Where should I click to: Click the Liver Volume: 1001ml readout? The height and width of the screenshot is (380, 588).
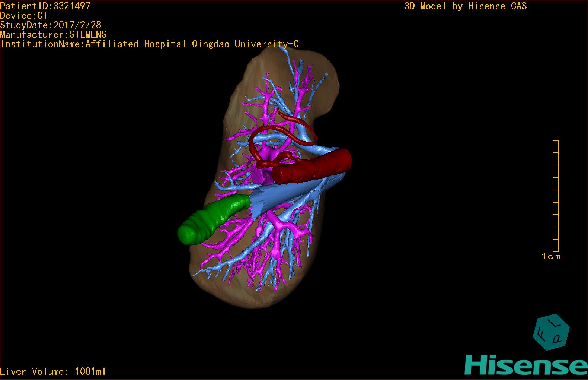(53, 371)
